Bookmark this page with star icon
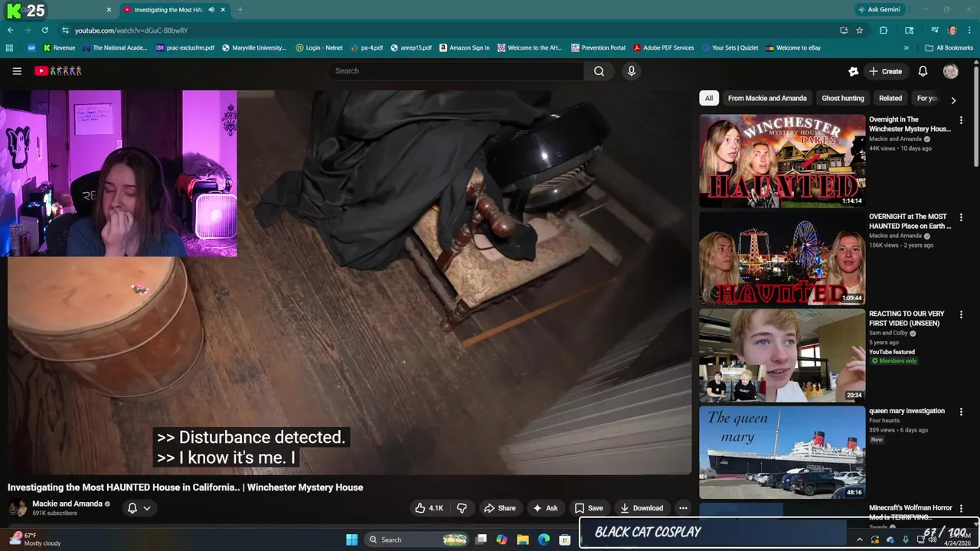This screenshot has width=980, height=551. pyautogui.click(x=860, y=31)
